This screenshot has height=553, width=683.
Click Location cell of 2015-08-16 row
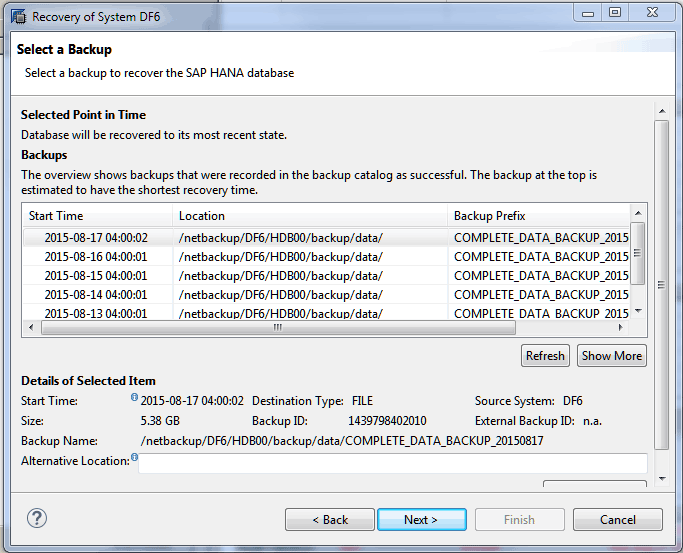tap(310, 257)
